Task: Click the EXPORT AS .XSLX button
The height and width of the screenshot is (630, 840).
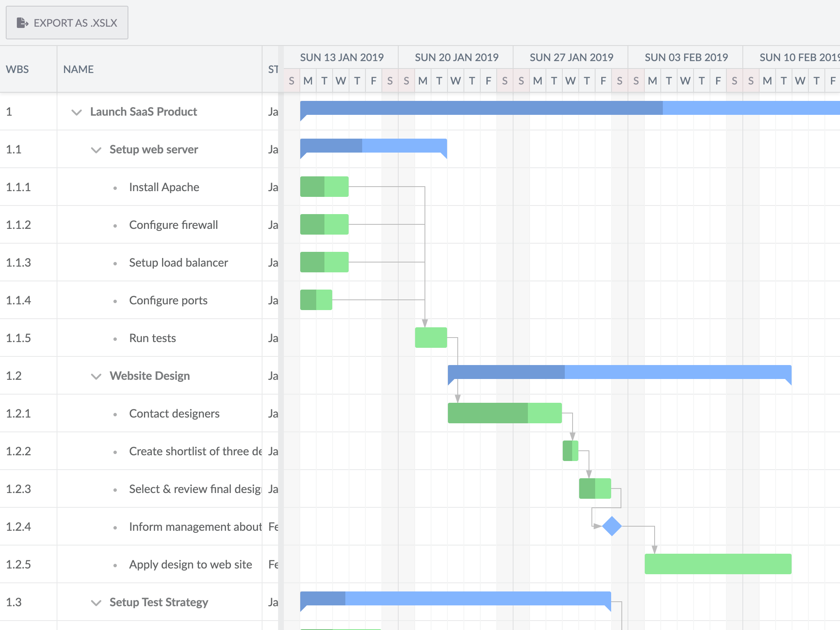Action: pyautogui.click(x=67, y=23)
